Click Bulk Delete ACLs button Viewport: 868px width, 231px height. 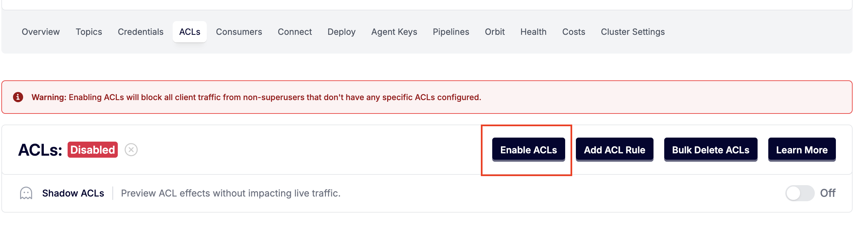711,150
